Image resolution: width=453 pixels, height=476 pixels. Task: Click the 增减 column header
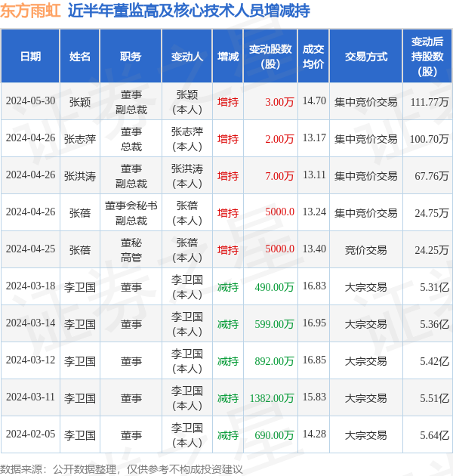click(x=228, y=57)
